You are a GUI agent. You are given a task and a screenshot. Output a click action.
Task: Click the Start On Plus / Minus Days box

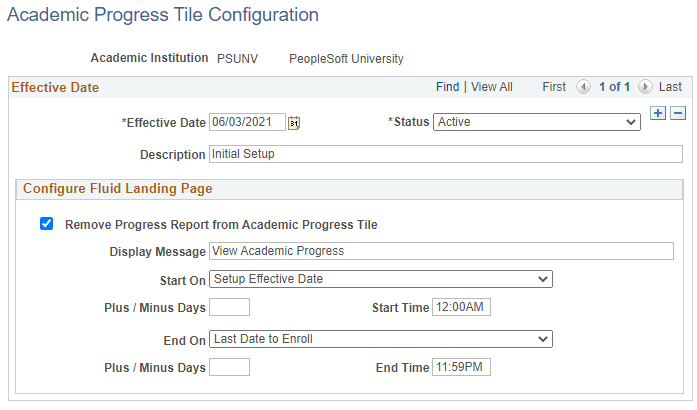click(x=229, y=307)
